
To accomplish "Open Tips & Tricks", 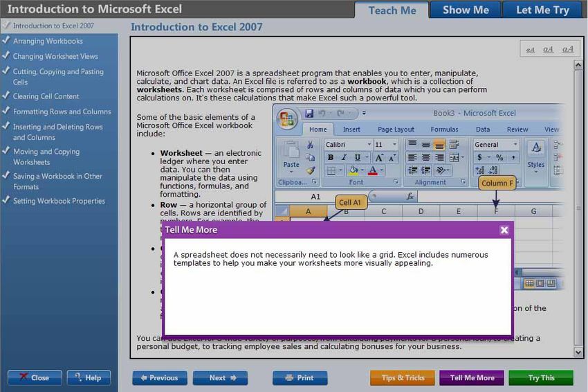I will (x=403, y=378).
